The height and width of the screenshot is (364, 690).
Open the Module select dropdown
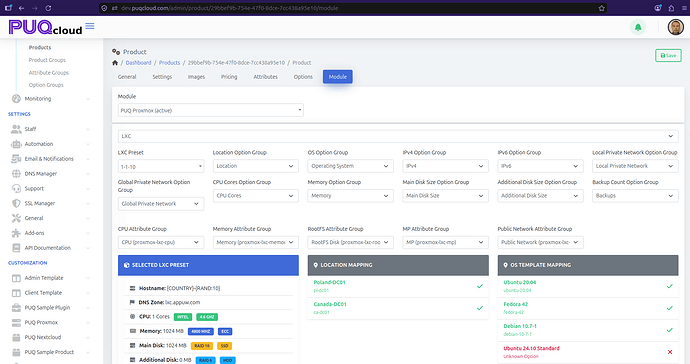[x=210, y=110]
